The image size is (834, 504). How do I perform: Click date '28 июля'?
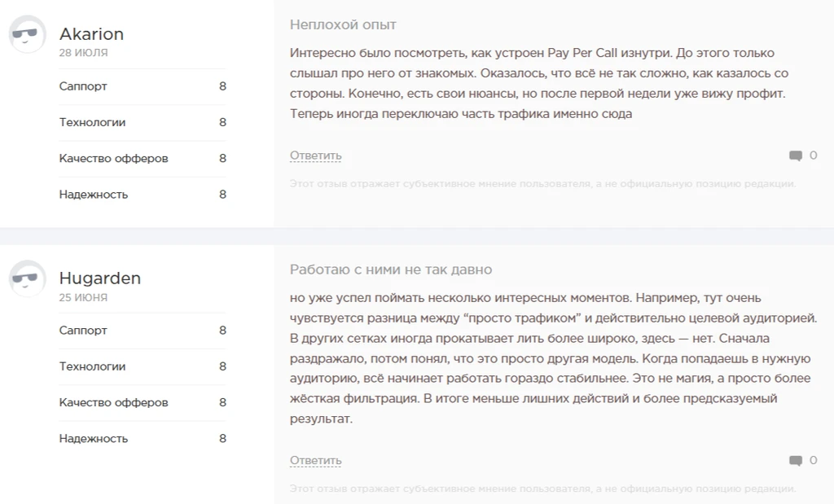click(x=84, y=53)
